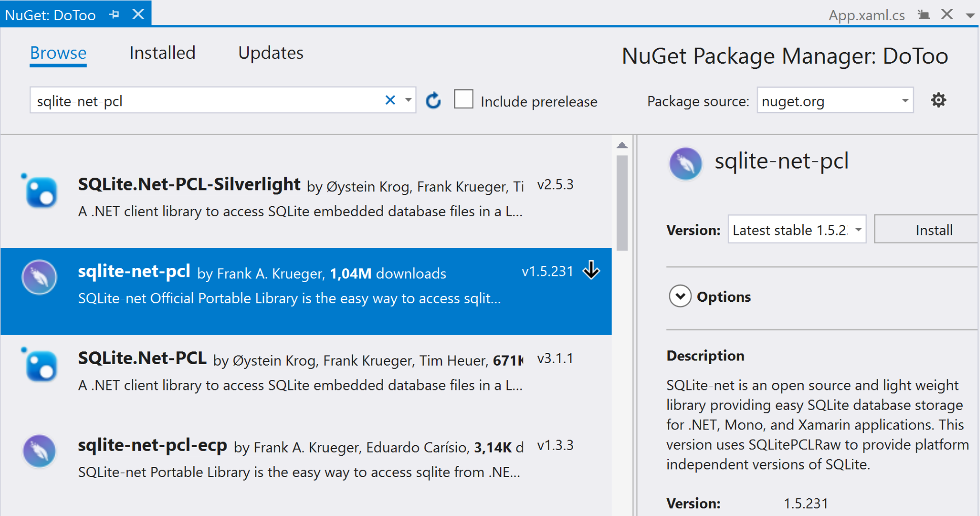The height and width of the screenshot is (516, 980).
Task: Click the download arrow on sqlite-net-pcl row
Action: [x=591, y=270]
